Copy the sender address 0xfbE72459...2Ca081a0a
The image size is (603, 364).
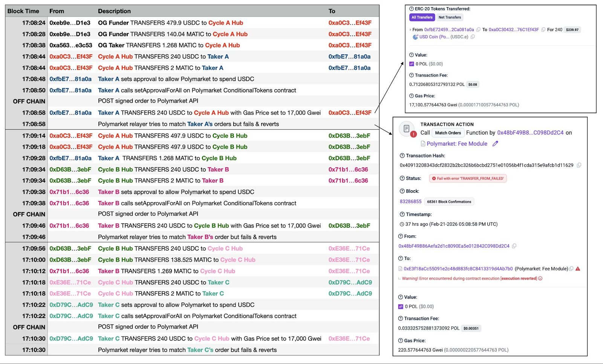pos(478,29)
